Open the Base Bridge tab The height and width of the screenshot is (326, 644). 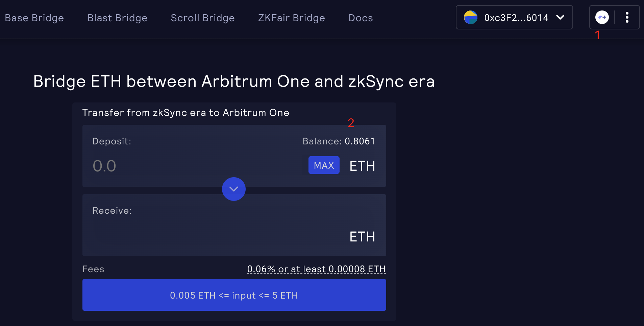34,18
